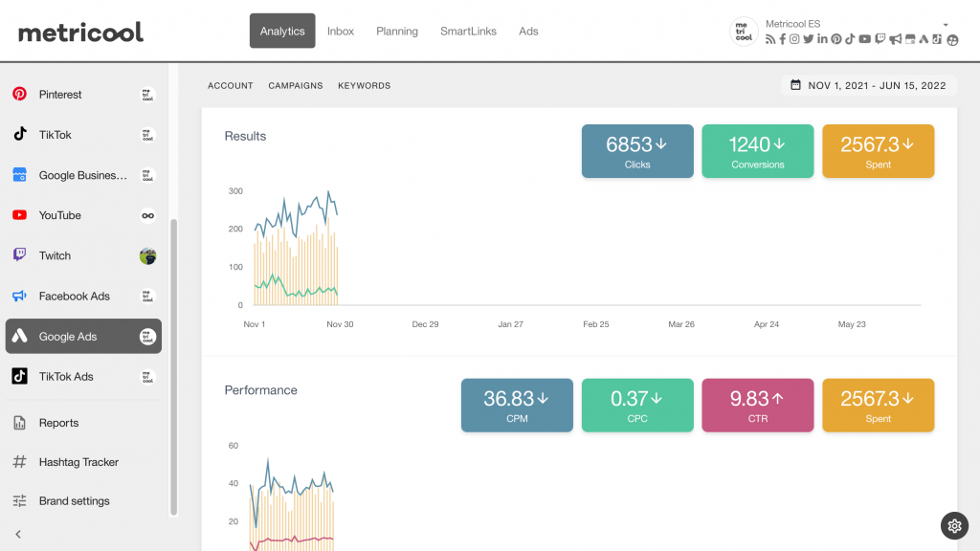Select the ACCOUNT sub-tab
Viewport: 980px width, 551px height.
click(x=230, y=85)
